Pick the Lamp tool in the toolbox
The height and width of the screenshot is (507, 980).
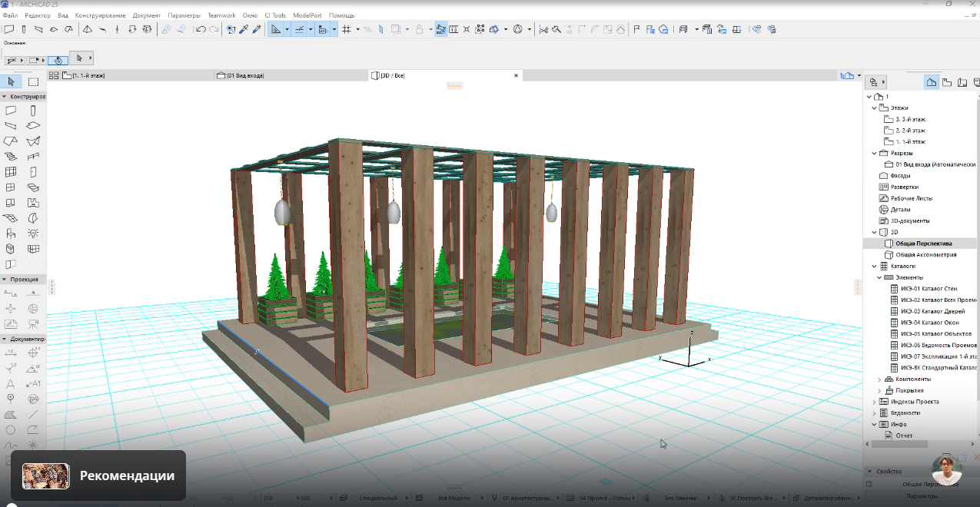coord(33,234)
